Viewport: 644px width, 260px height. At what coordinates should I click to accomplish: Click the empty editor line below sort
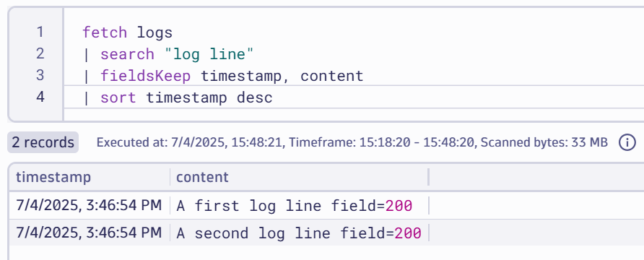click(353, 115)
